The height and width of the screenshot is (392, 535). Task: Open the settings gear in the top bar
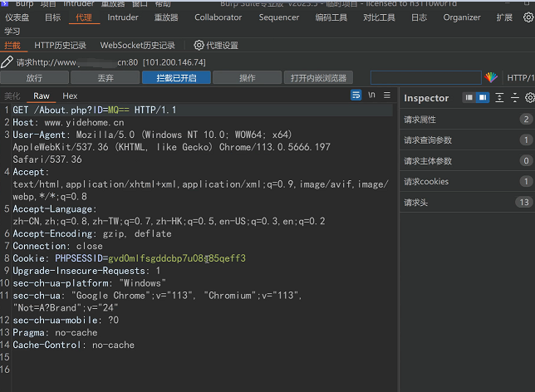[x=528, y=17]
